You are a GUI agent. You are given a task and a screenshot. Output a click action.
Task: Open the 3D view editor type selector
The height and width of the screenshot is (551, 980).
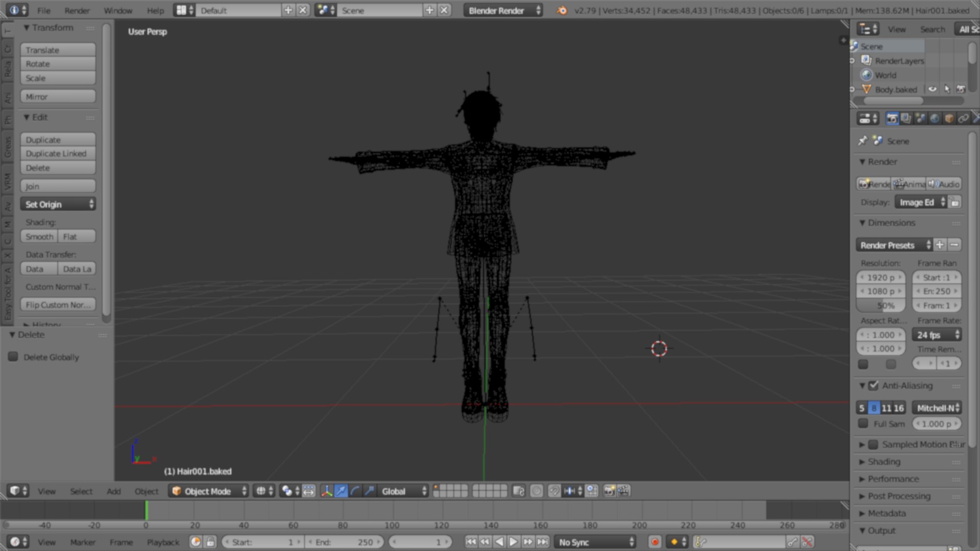[18, 491]
